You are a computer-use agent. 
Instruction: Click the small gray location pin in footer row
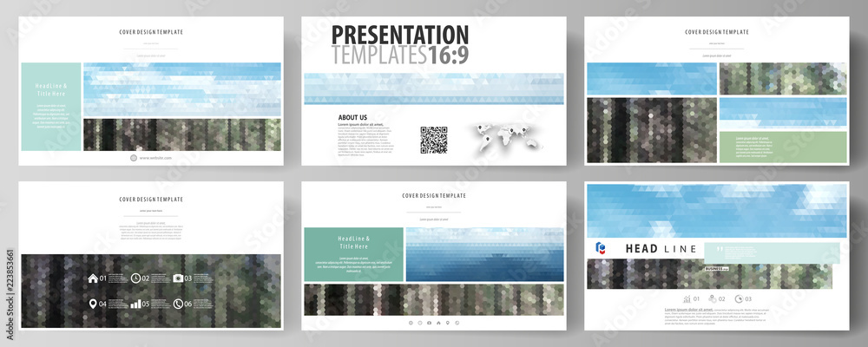pyautogui.click(x=448, y=323)
